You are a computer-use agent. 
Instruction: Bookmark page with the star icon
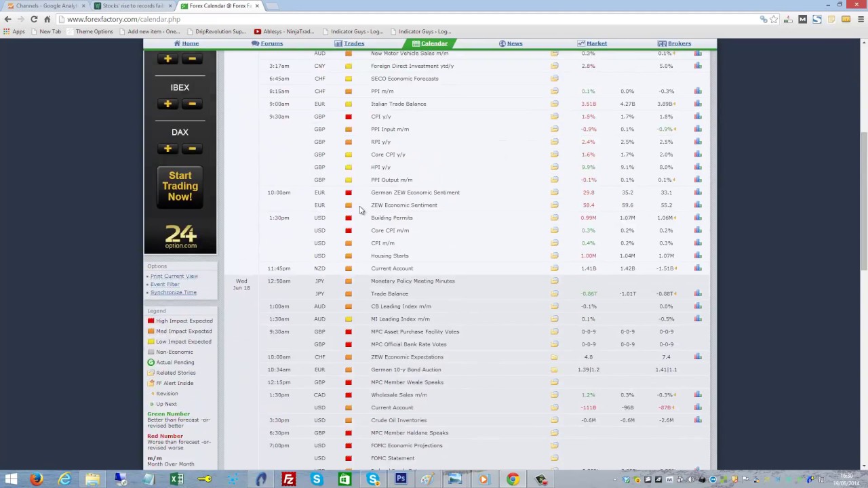point(774,19)
